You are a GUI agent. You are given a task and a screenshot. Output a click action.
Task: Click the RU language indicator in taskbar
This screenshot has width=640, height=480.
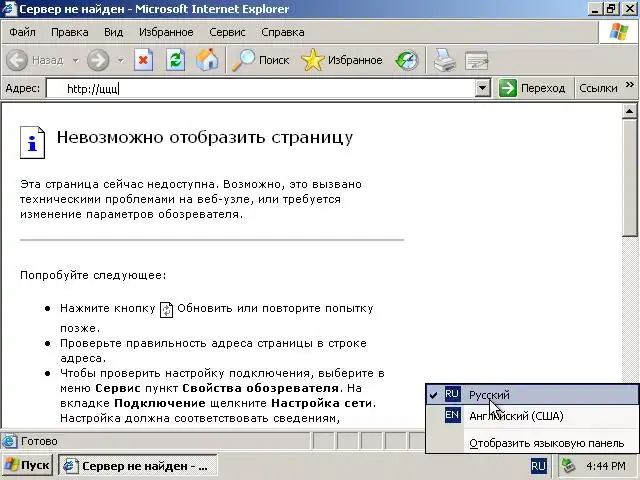tap(538, 466)
